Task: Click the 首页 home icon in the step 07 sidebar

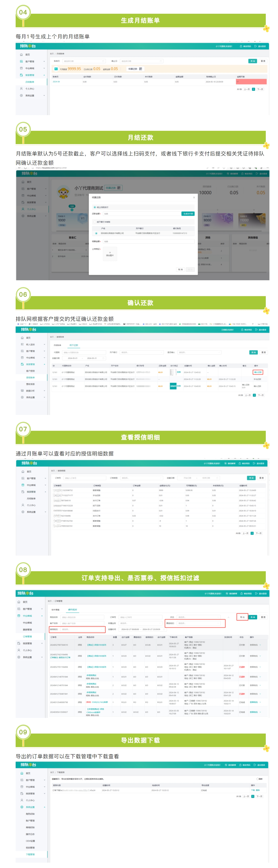Action: tap(23, 471)
